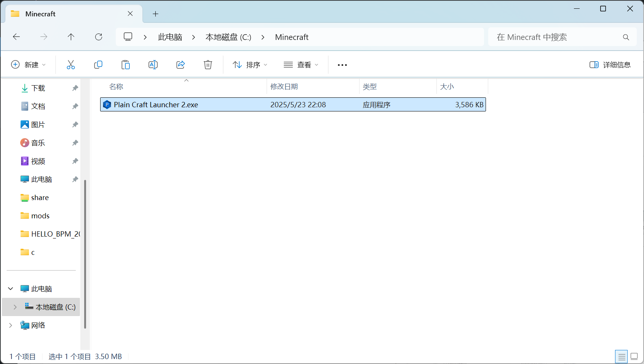This screenshot has height=364, width=644.
Task: Open the mods folder in sidebar
Action: coord(40,216)
